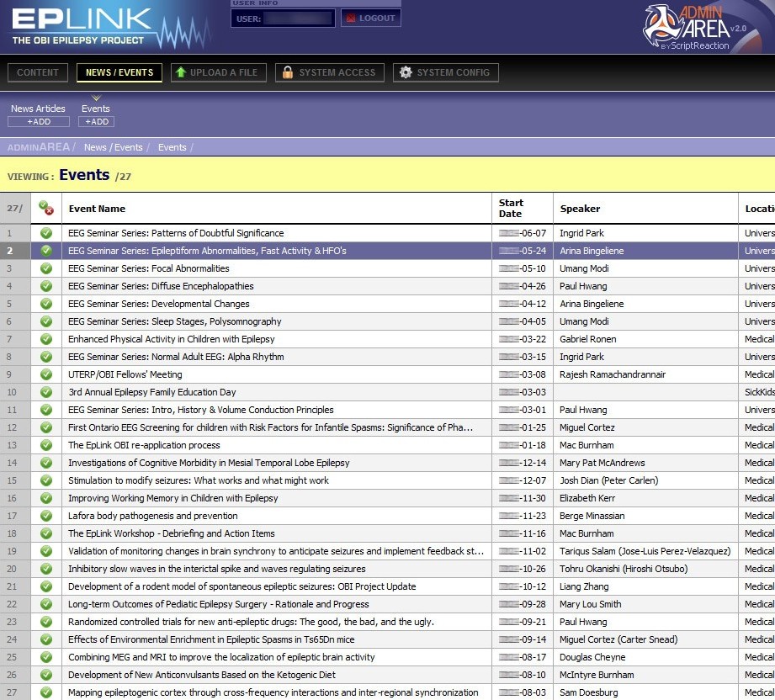Open 'EEG Seminar Series: Focal Abnormalities' event
This screenshot has width=775, height=700.
[149, 268]
